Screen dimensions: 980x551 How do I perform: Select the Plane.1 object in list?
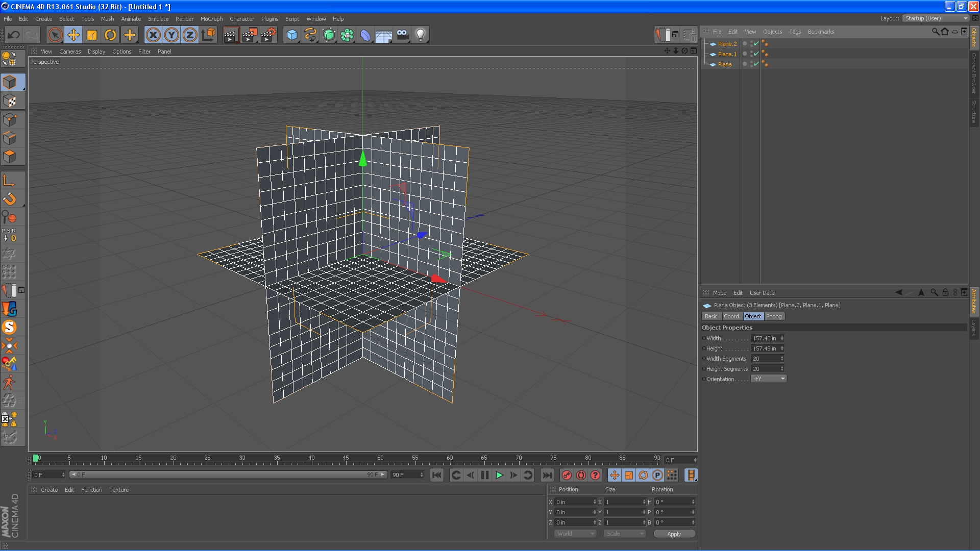pos(727,54)
